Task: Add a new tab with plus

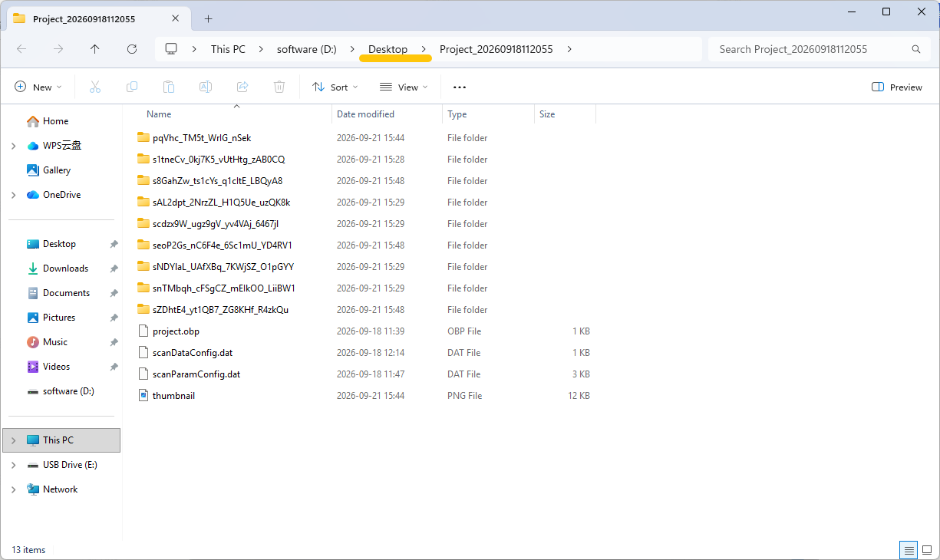Action: (208, 18)
